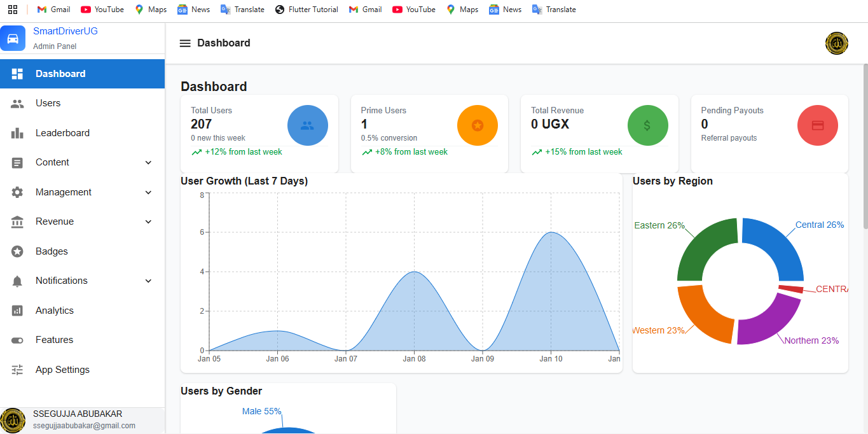Click 'ssegujjaabubakar@gmail.com' email text
The width and height of the screenshot is (868, 434).
tap(84, 426)
